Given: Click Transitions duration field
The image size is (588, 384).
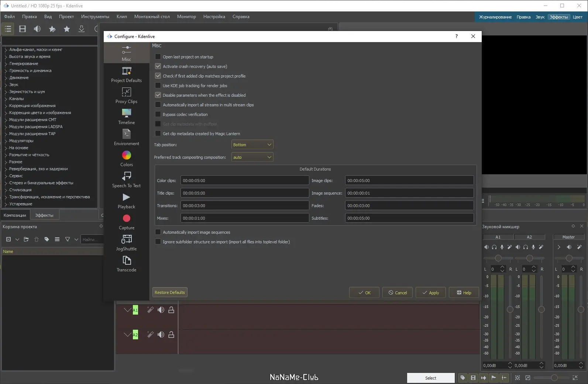Looking at the screenshot, I should pyautogui.click(x=245, y=206).
